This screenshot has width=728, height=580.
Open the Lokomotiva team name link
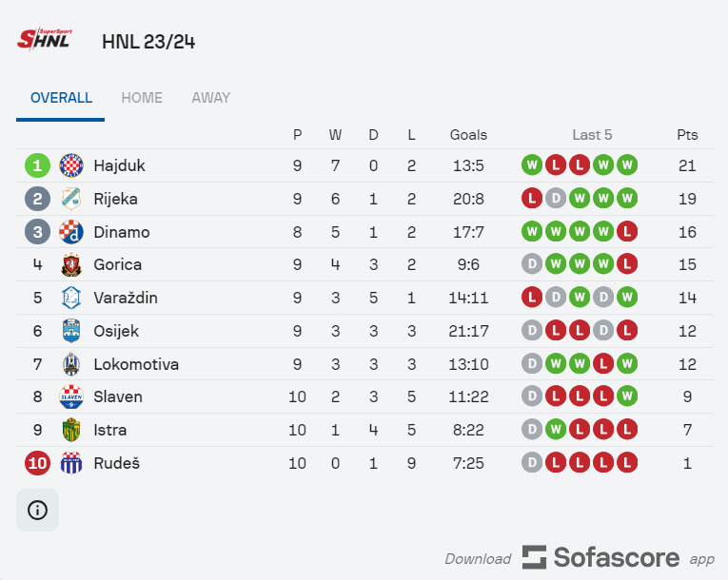click(x=136, y=364)
